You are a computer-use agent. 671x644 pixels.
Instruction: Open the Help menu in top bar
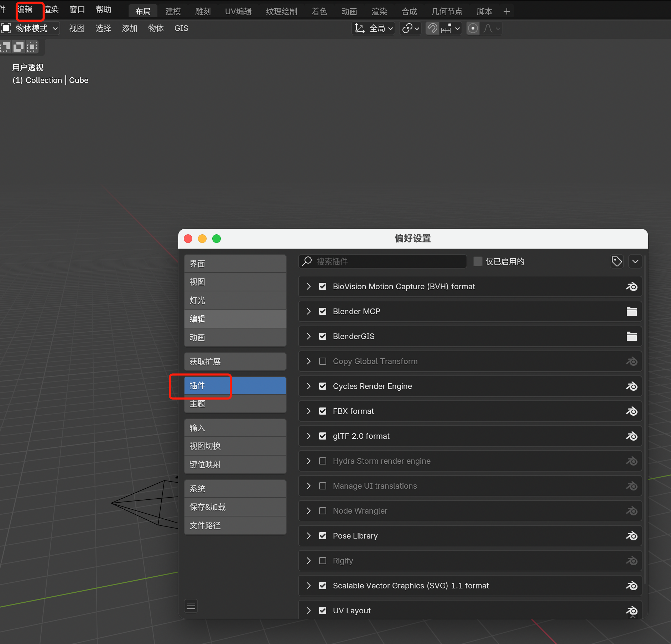click(x=104, y=10)
